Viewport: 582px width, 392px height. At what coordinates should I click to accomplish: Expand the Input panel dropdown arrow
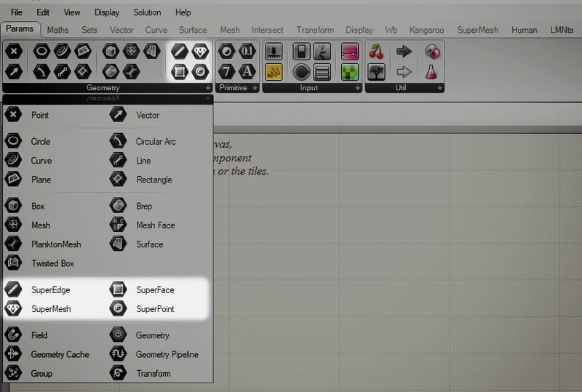pos(357,88)
